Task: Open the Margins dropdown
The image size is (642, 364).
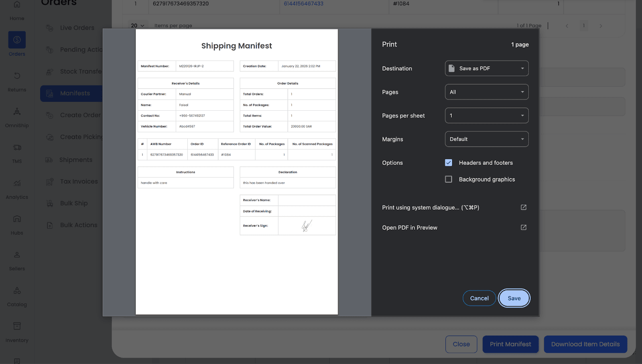Action: coord(486,139)
